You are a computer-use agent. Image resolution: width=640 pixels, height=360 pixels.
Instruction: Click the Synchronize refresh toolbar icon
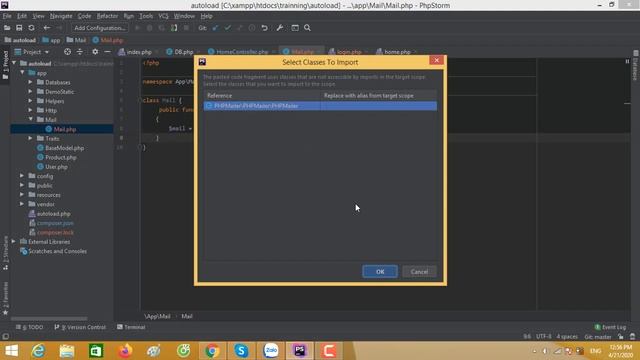tap(31, 28)
